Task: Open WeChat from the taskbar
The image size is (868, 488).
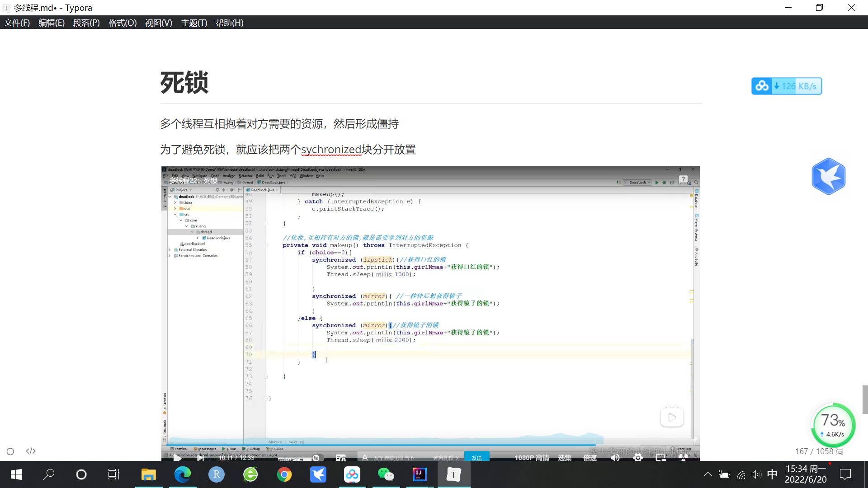Action: [386, 474]
